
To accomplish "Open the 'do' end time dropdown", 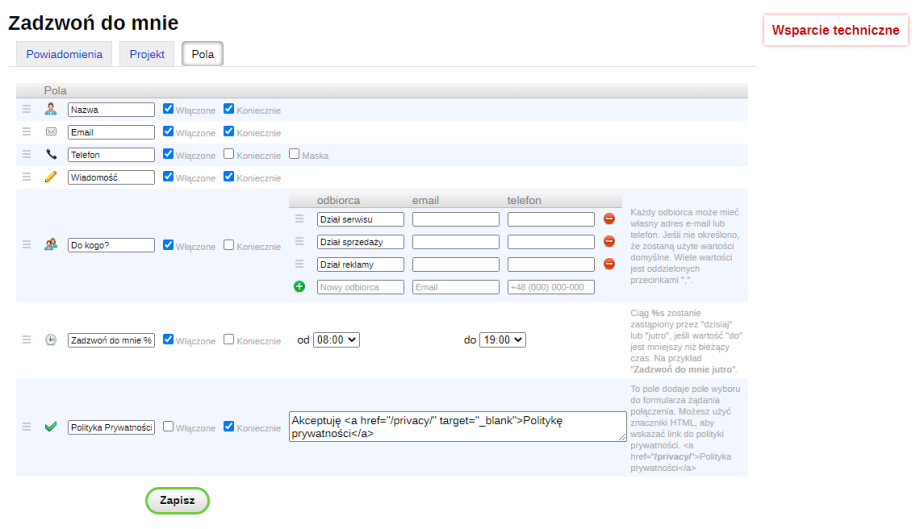I will click(x=502, y=340).
